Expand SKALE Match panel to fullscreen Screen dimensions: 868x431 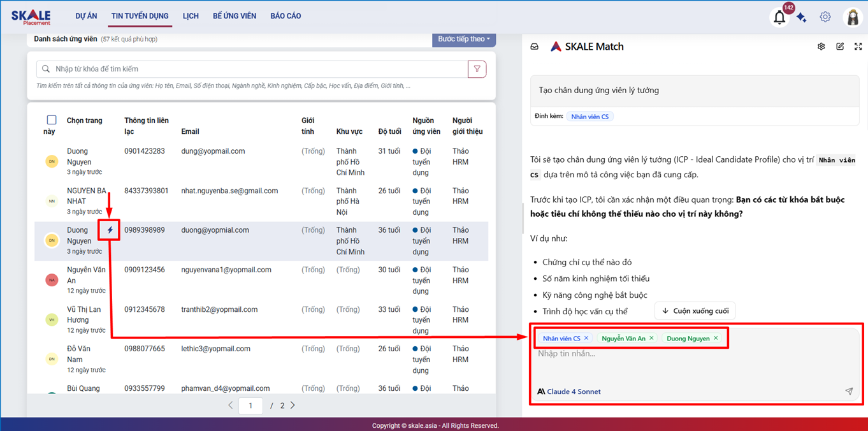coord(858,47)
